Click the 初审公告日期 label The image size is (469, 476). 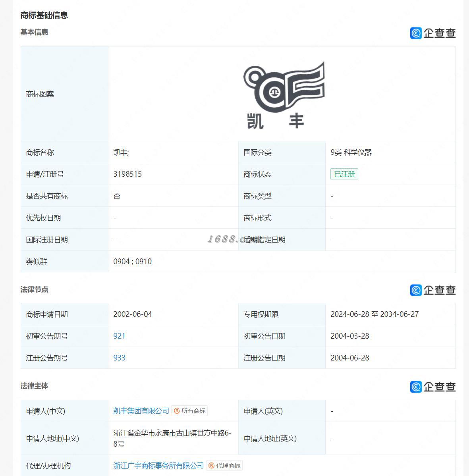click(264, 336)
